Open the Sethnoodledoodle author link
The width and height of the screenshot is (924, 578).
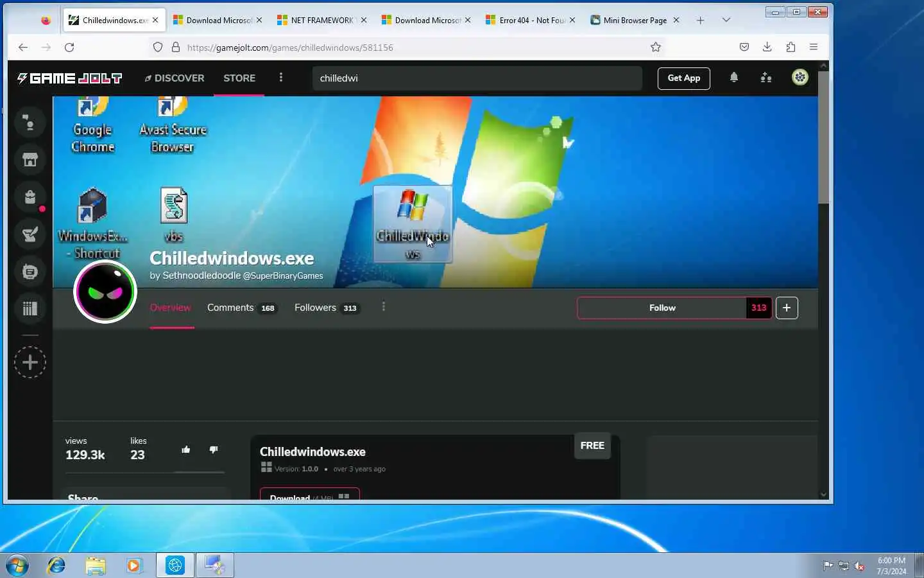pyautogui.click(x=201, y=276)
